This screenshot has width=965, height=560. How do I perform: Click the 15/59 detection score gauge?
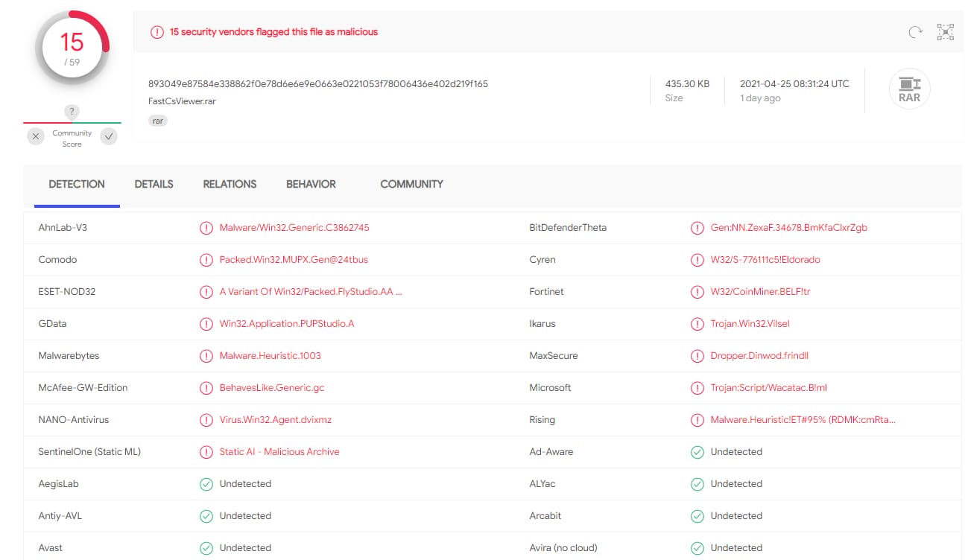[x=72, y=48]
